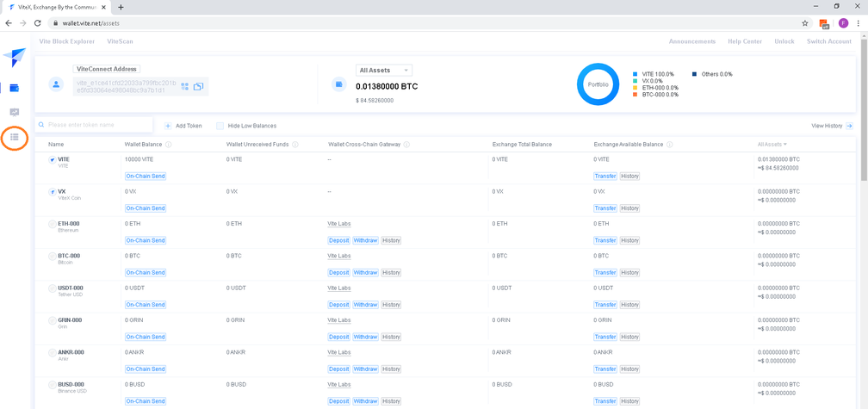
Task: Click the plus icon for Add Token
Action: pos(168,126)
